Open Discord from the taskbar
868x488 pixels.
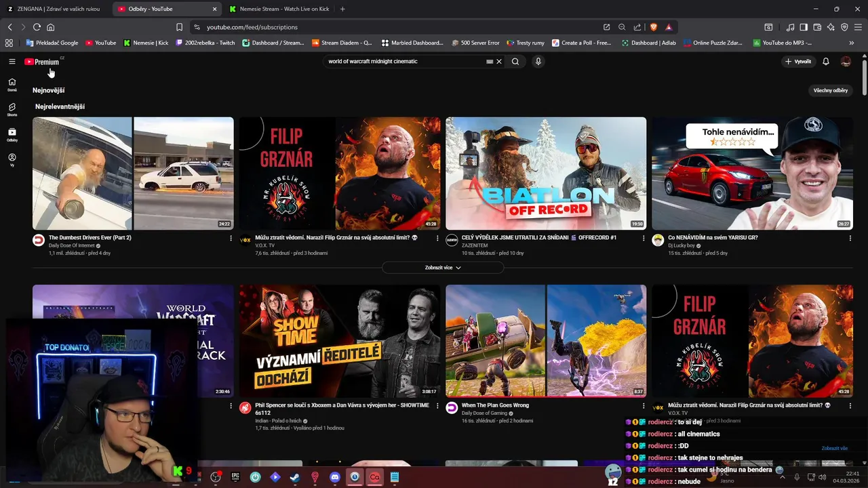(x=334, y=477)
